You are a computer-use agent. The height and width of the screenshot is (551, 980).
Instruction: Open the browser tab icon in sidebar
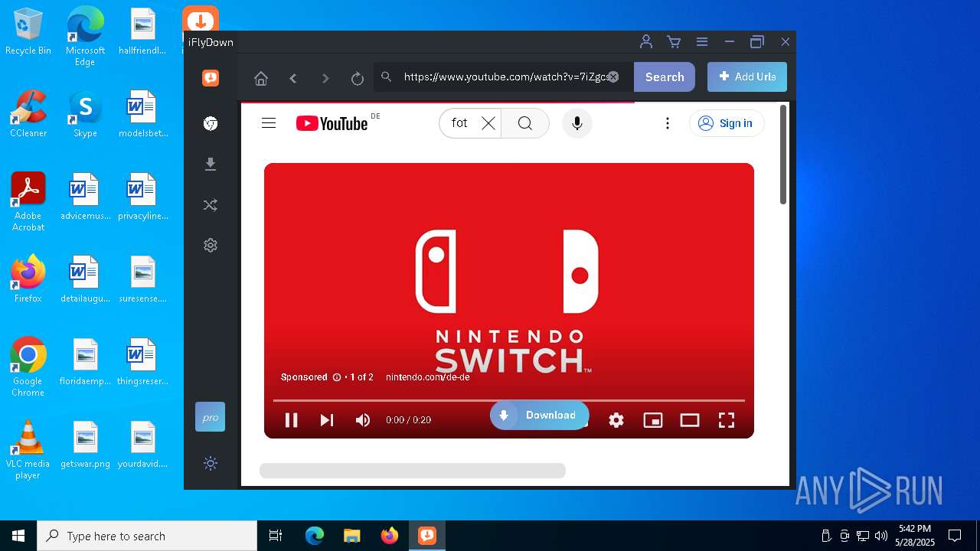(211, 124)
